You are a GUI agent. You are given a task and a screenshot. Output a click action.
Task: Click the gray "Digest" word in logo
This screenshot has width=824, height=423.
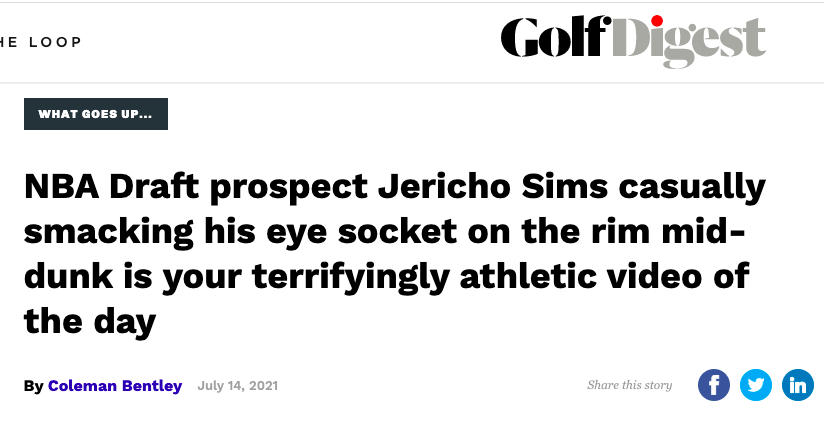[689, 42]
